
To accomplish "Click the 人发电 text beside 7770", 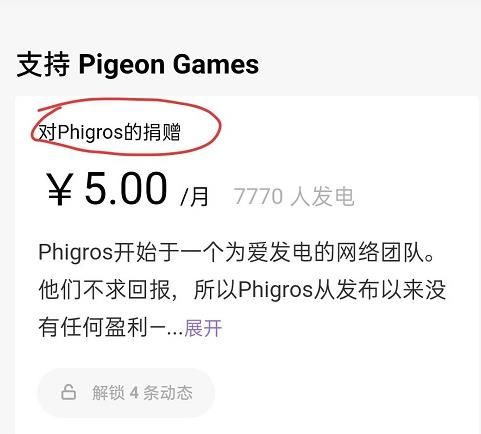I will pyautogui.click(x=322, y=196).
